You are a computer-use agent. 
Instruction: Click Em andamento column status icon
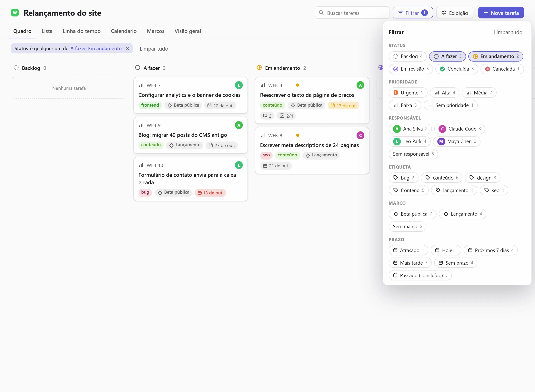point(259,68)
